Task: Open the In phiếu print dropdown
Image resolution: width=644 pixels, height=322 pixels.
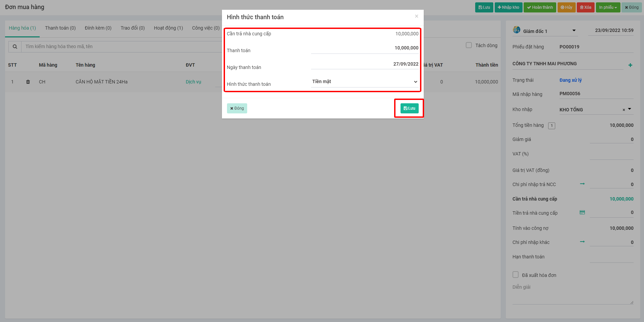Action: tap(608, 7)
